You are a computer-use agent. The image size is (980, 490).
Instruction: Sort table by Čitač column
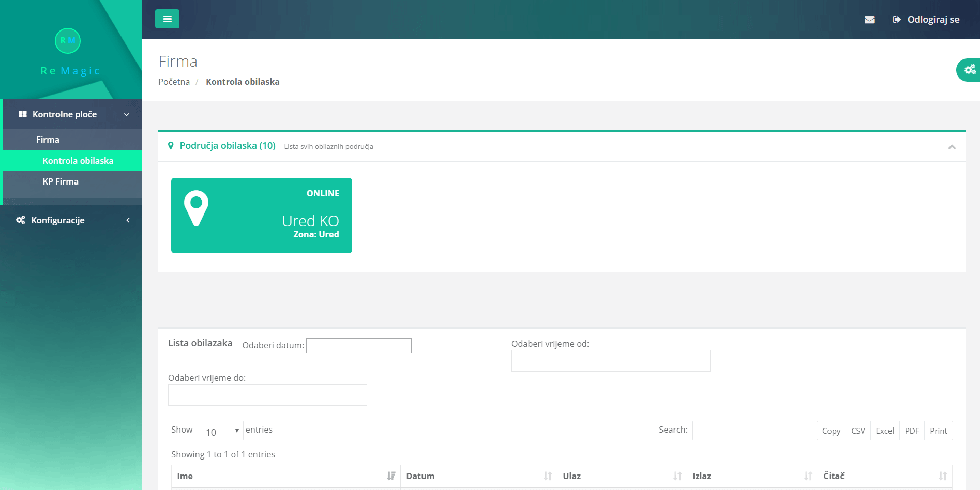[884, 476]
